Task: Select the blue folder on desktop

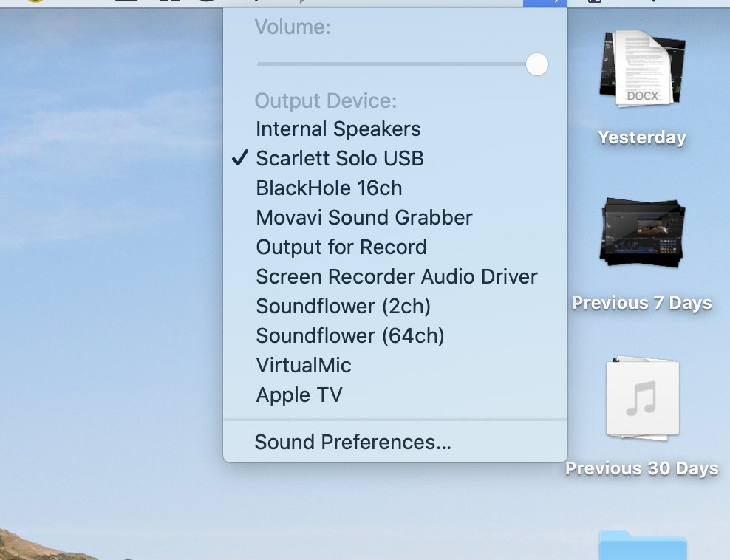Action: [x=643, y=545]
